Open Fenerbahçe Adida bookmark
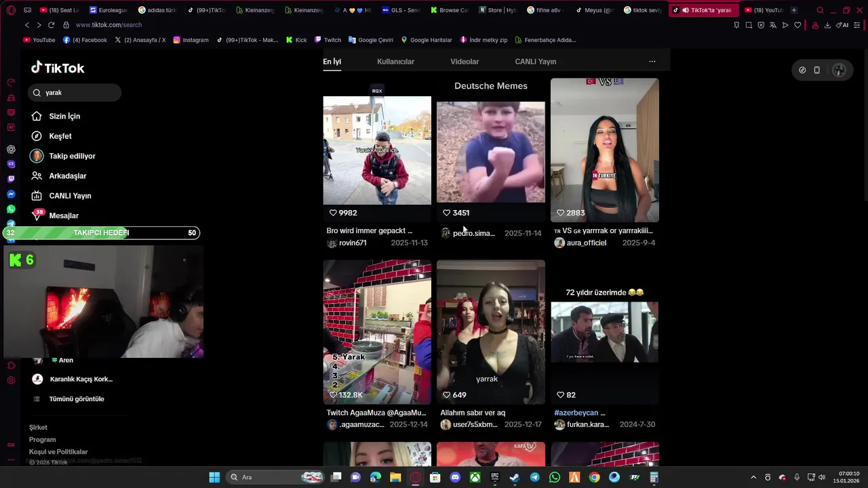The height and width of the screenshot is (488, 868). tap(546, 40)
